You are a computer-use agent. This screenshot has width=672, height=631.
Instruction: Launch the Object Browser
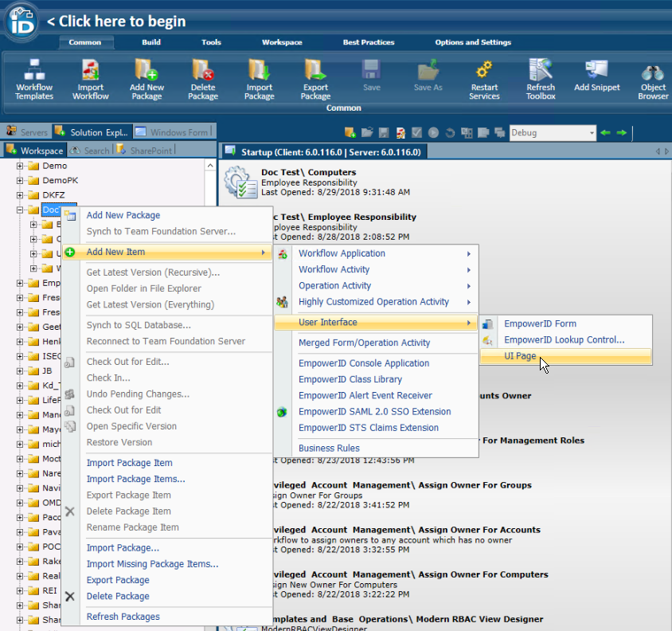[652, 78]
